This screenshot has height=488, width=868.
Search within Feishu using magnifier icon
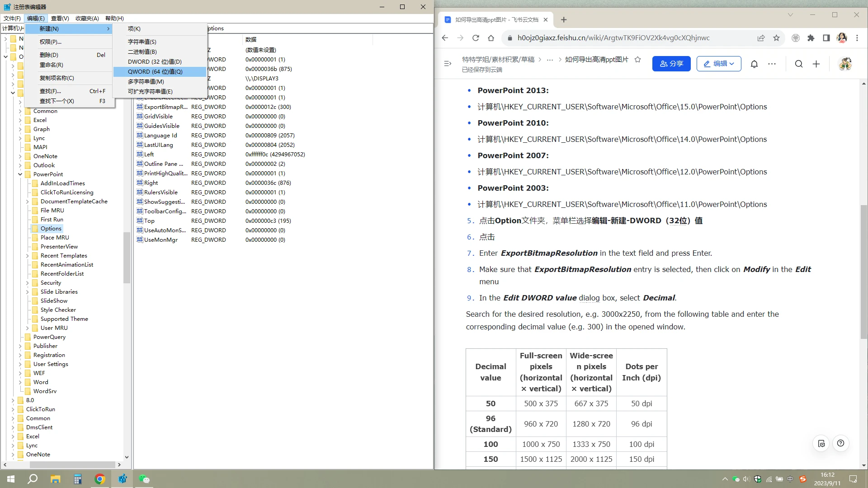pos(799,64)
